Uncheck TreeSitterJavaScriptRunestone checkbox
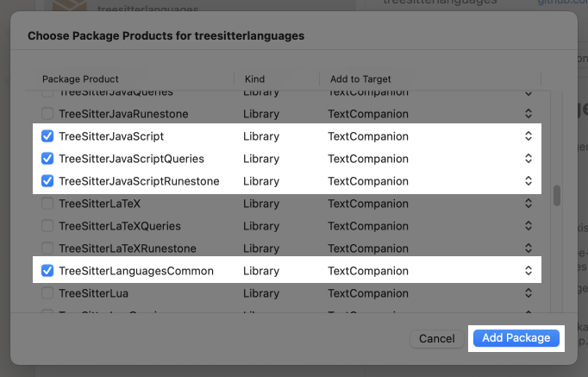588x377 pixels. (x=47, y=181)
